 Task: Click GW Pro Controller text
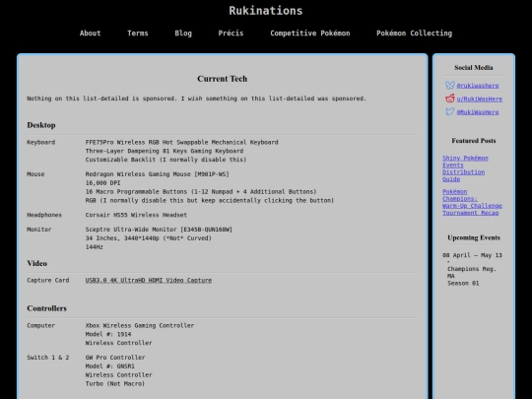click(115, 358)
